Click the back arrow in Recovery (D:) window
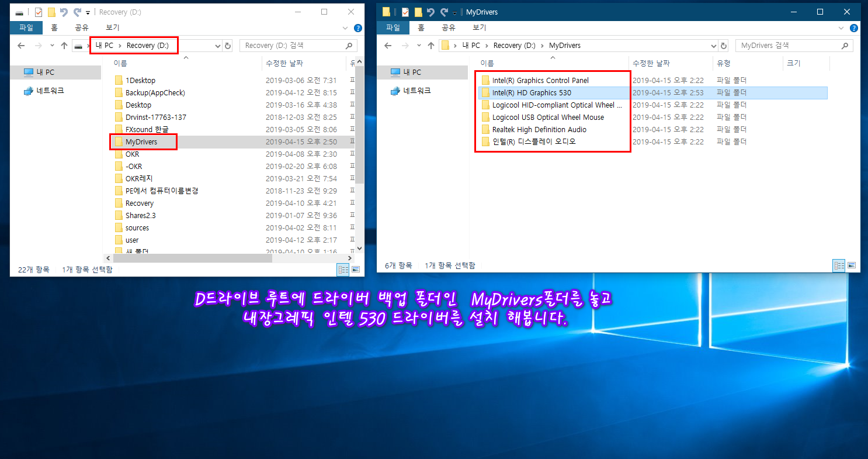Screen dimensions: 868x459 click(21, 46)
